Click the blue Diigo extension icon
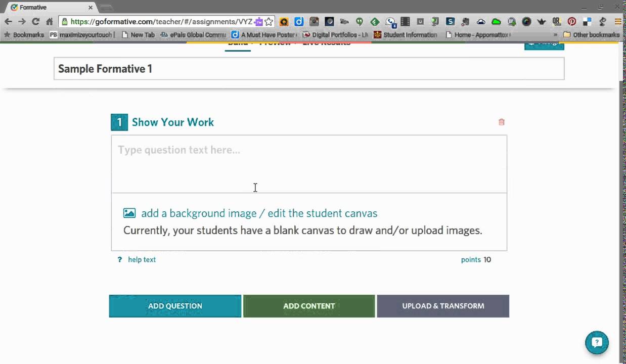The height and width of the screenshot is (364, 626). tap(299, 22)
